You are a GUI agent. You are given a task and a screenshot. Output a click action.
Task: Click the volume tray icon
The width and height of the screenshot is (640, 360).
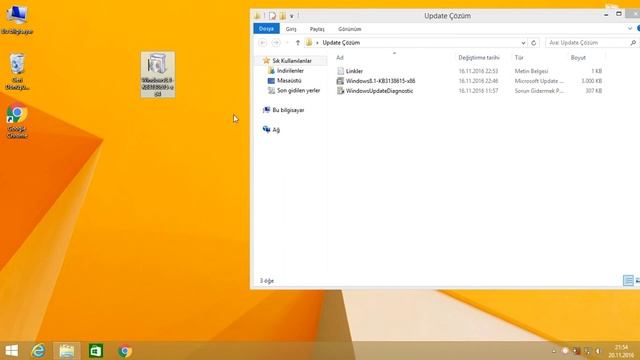(x=598, y=351)
